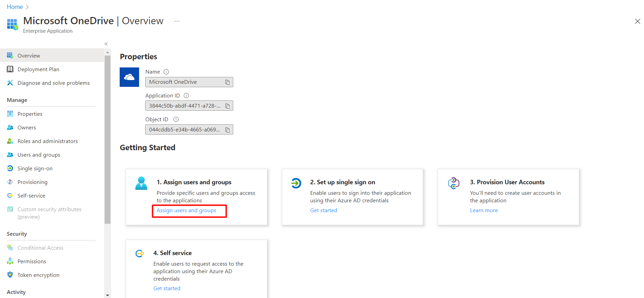Click the Diagnose and solve problems wrench icon
This screenshot has height=298, width=644.
(10, 83)
